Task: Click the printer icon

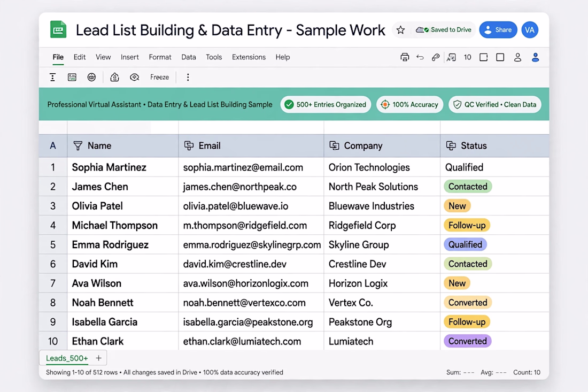Action: [405, 57]
